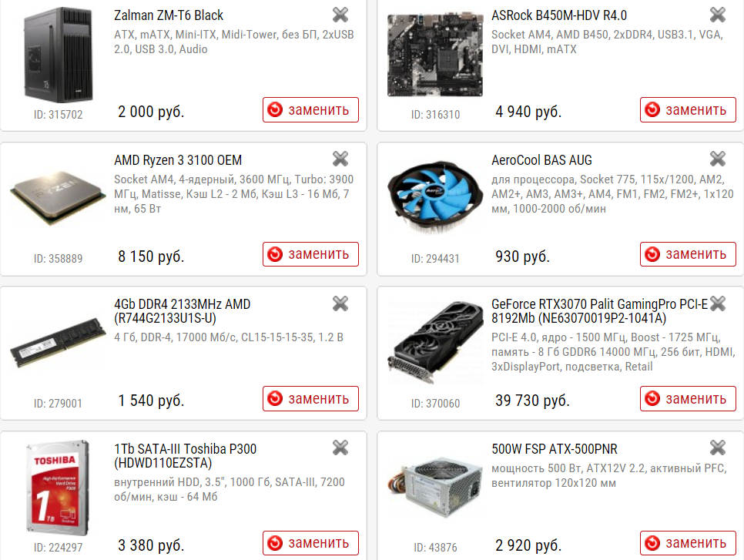The width and height of the screenshot is (744, 560).
Task: Open the AMD Ryzen 3 3100 OEM title
Action: click(x=178, y=160)
